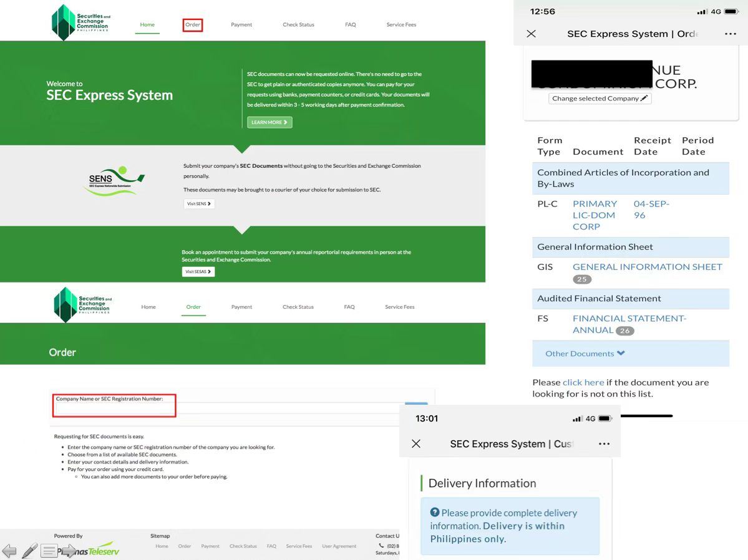748x560 pixels.
Task: Click the Visit SESAS button
Action: pyautogui.click(x=198, y=271)
